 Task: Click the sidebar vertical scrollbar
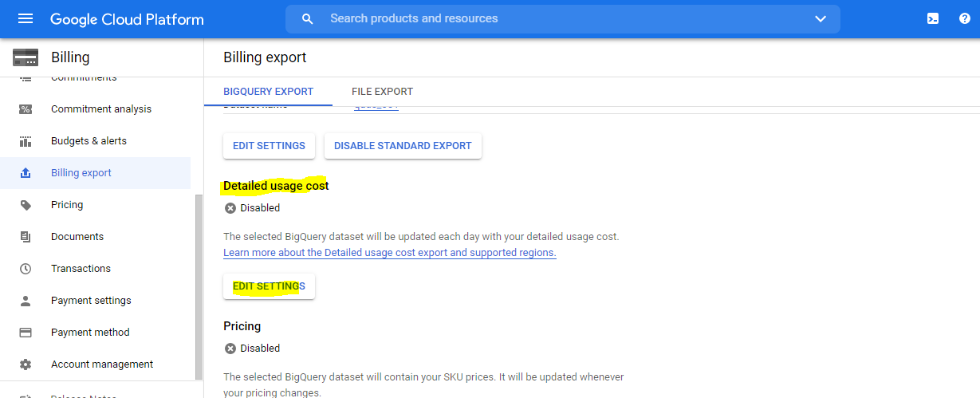(199, 287)
